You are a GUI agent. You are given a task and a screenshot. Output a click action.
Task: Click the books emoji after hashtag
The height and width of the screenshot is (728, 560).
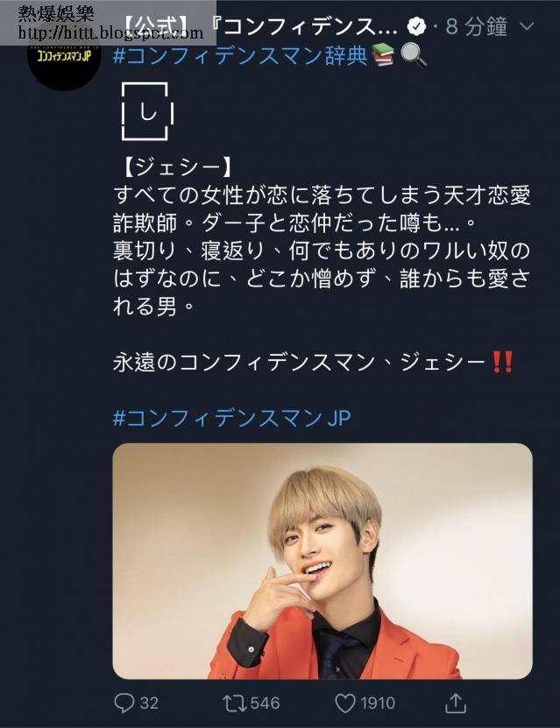point(383,56)
